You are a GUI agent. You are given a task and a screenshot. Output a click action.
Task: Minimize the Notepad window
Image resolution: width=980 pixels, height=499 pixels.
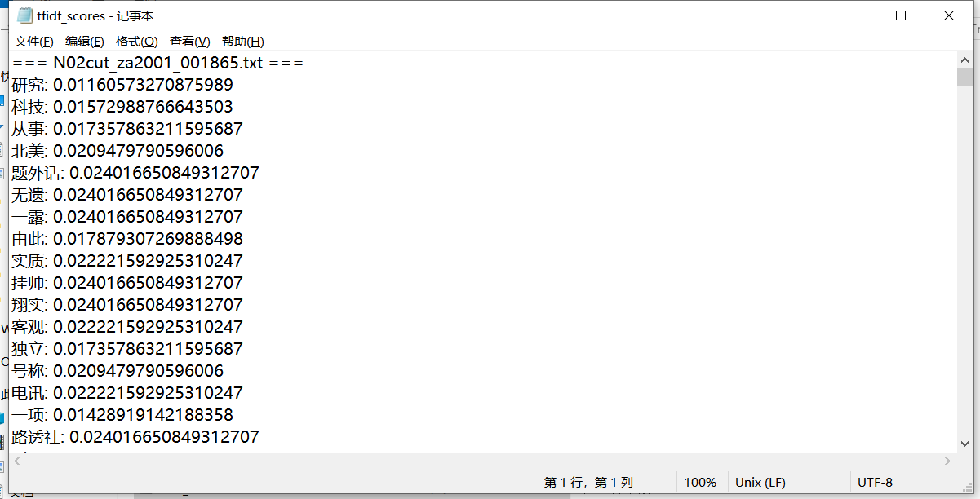click(854, 15)
